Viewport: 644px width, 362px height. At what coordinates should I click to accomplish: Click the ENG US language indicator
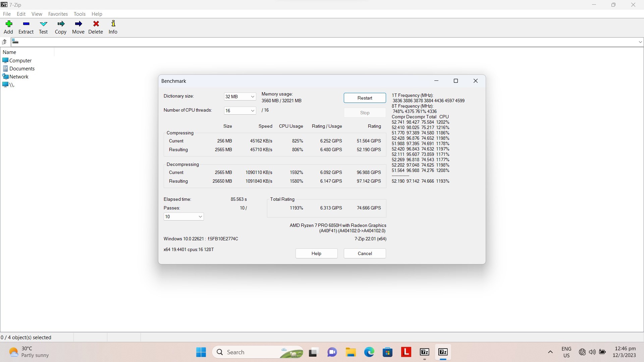pyautogui.click(x=567, y=352)
